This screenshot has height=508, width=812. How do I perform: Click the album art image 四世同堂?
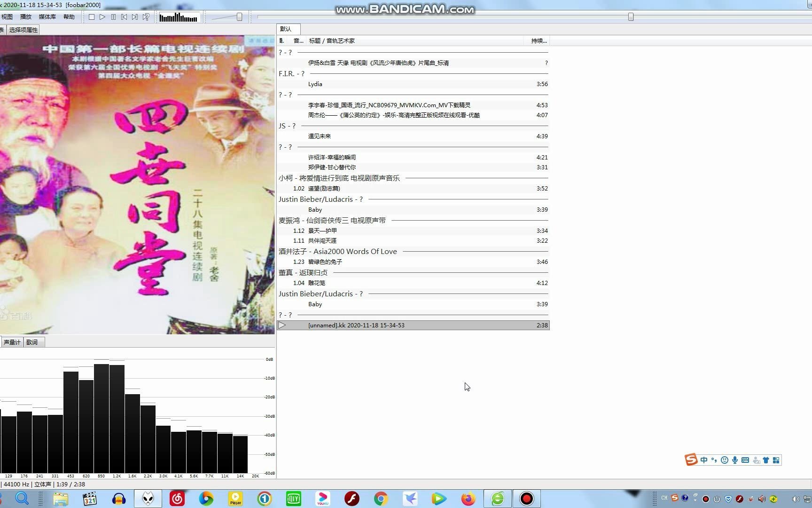(x=137, y=185)
